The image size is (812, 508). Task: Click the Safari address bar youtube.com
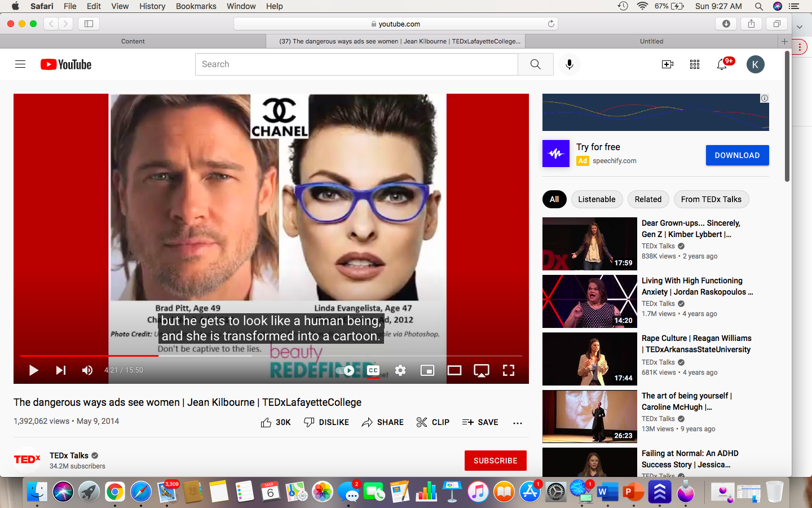[x=396, y=24]
